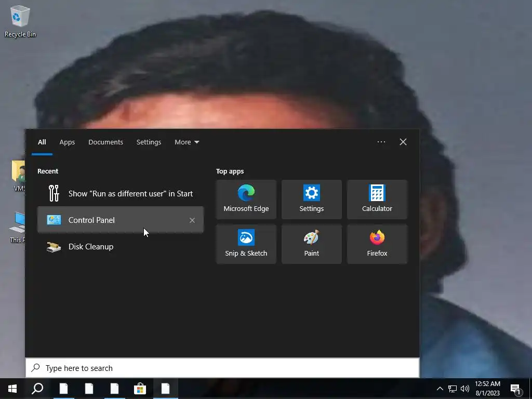
Task: Open the Action Center notifications icon
Action: pos(516,389)
